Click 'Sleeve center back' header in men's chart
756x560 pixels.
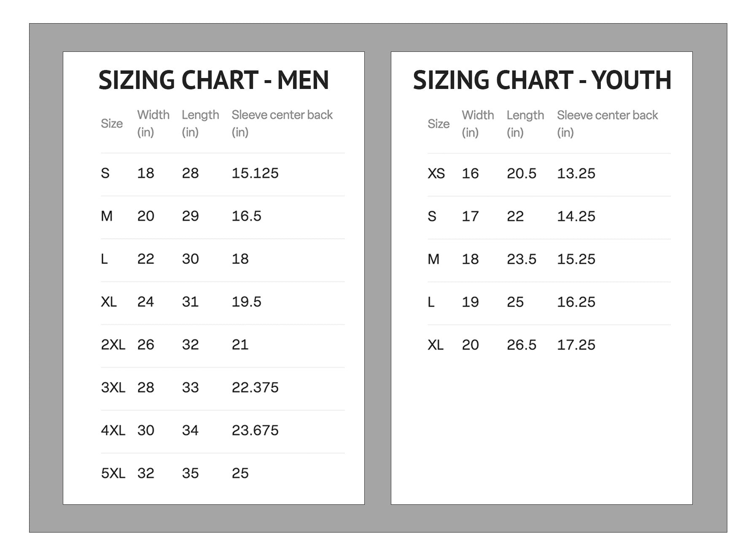(282, 115)
